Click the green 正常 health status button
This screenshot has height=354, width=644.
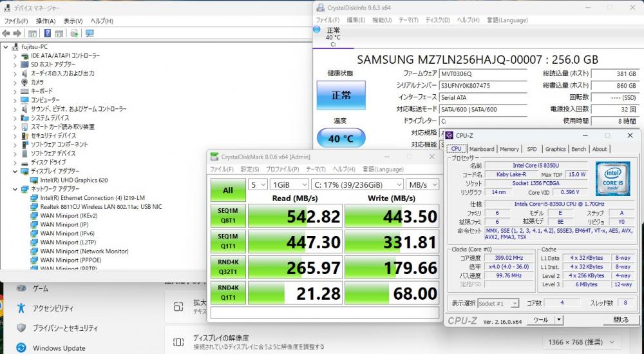point(341,95)
